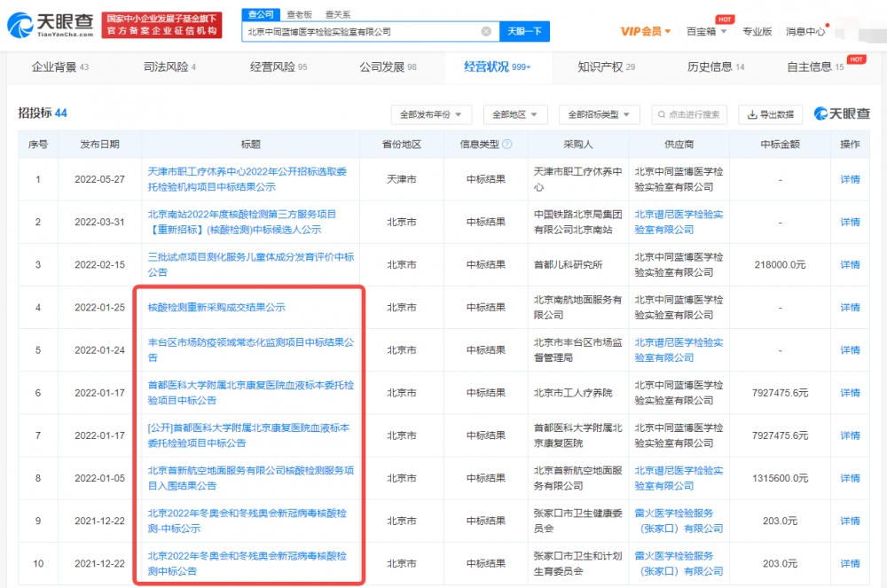The height and width of the screenshot is (588, 887).
Task: Open supplier 雷火医学检验服务 in row 10
Action: tap(679, 564)
